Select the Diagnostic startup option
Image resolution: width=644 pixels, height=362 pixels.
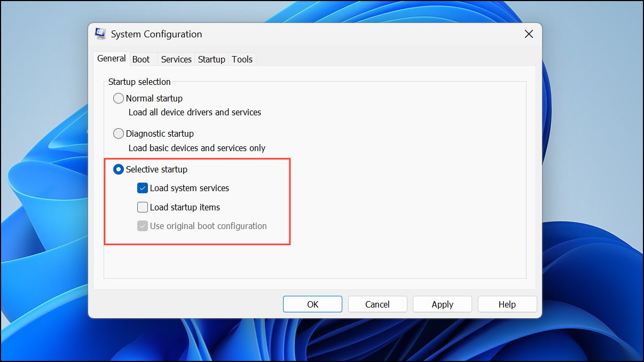pos(119,133)
